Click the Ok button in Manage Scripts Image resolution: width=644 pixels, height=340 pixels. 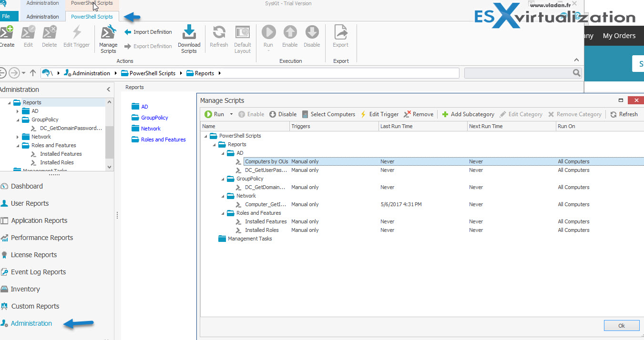621,326
